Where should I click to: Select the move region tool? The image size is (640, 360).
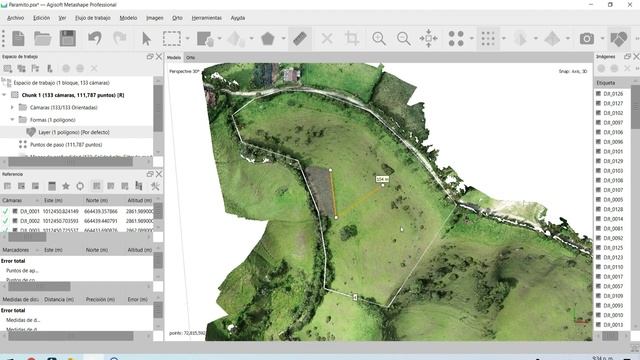point(205,39)
